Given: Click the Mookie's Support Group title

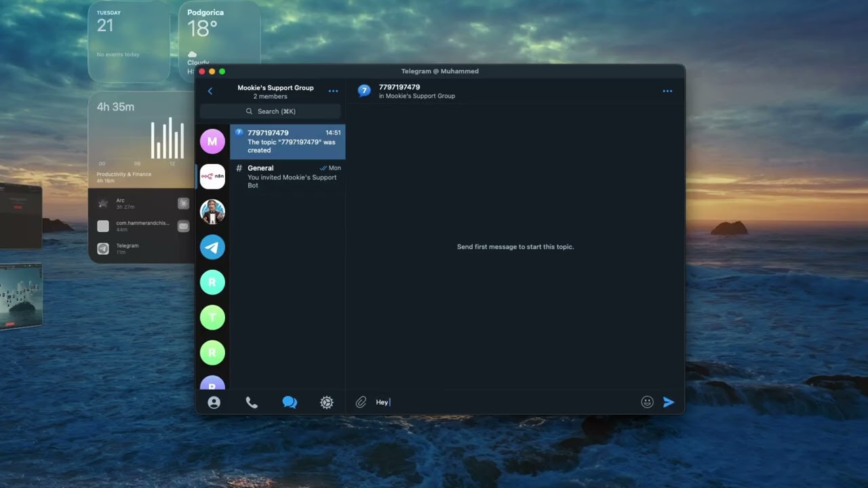Looking at the screenshot, I should (275, 87).
